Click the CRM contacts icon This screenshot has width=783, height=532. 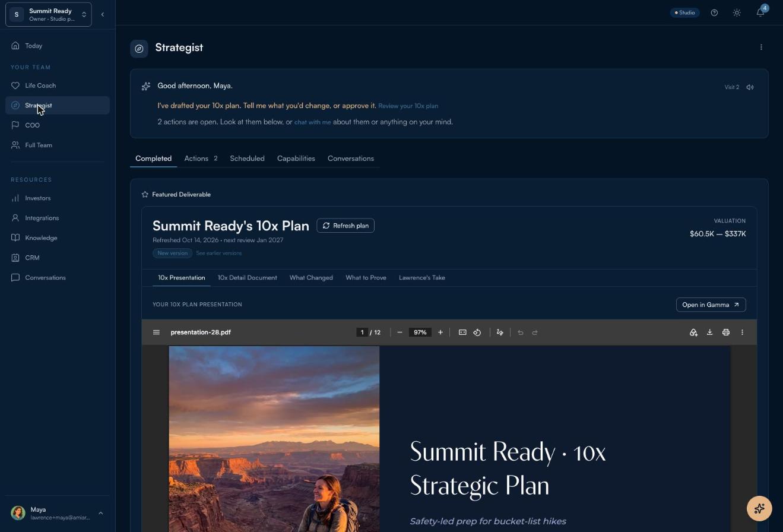15,258
